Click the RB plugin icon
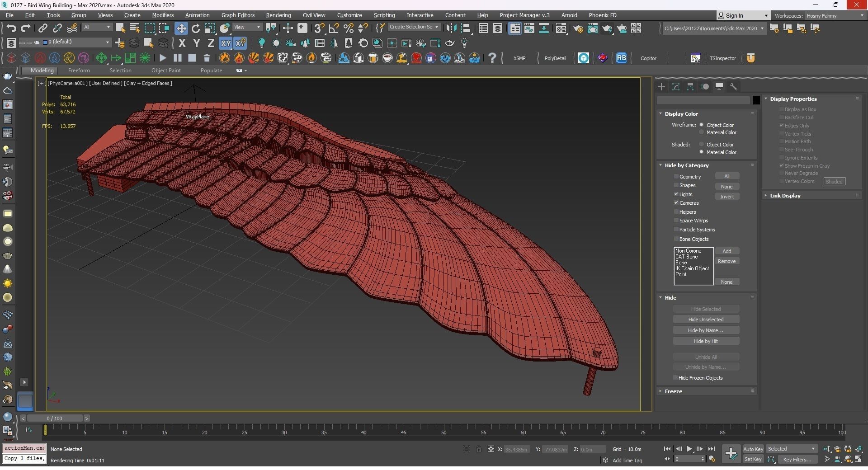The image size is (868, 470). coord(621,58)
